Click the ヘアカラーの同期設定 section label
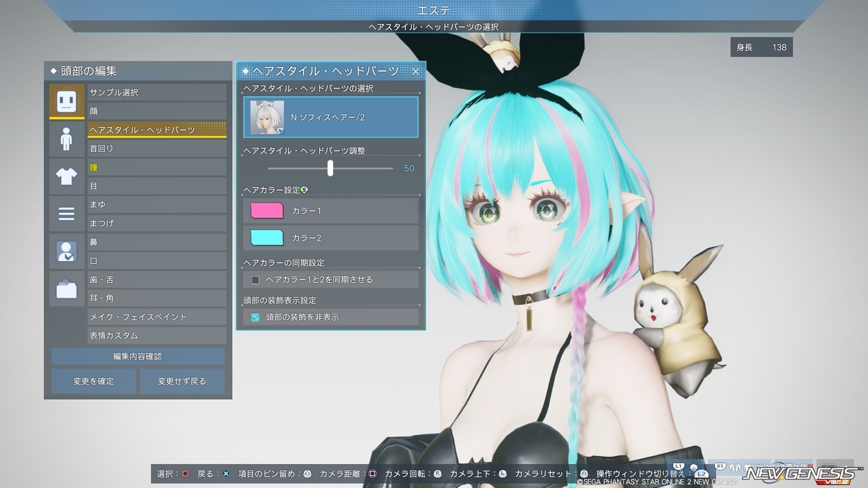868x488 pixels. point(284,262)
